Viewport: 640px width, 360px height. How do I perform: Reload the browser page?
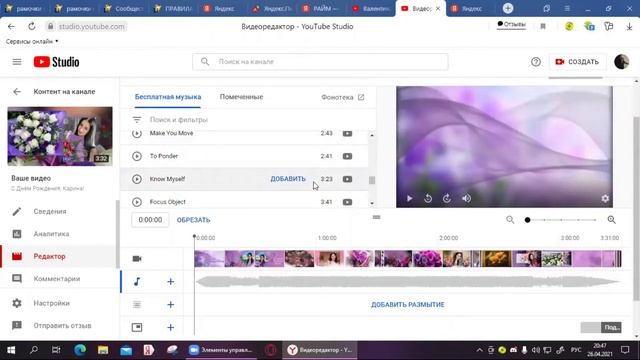point(31,27)
